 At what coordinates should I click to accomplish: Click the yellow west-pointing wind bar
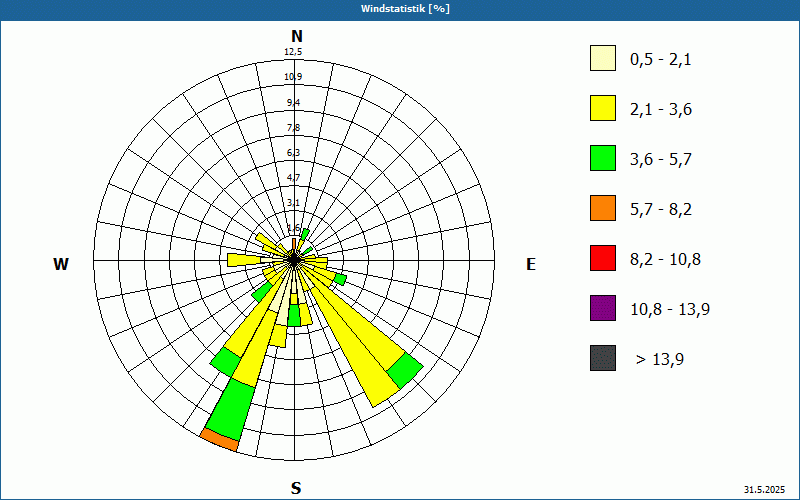point(245,260)
